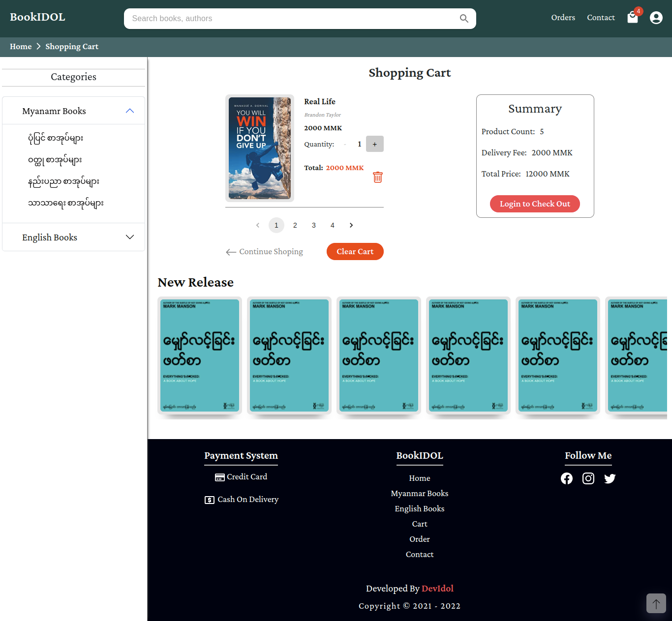Click Continue Shoping link
The image size is (672, 621).
click(265, 252)
